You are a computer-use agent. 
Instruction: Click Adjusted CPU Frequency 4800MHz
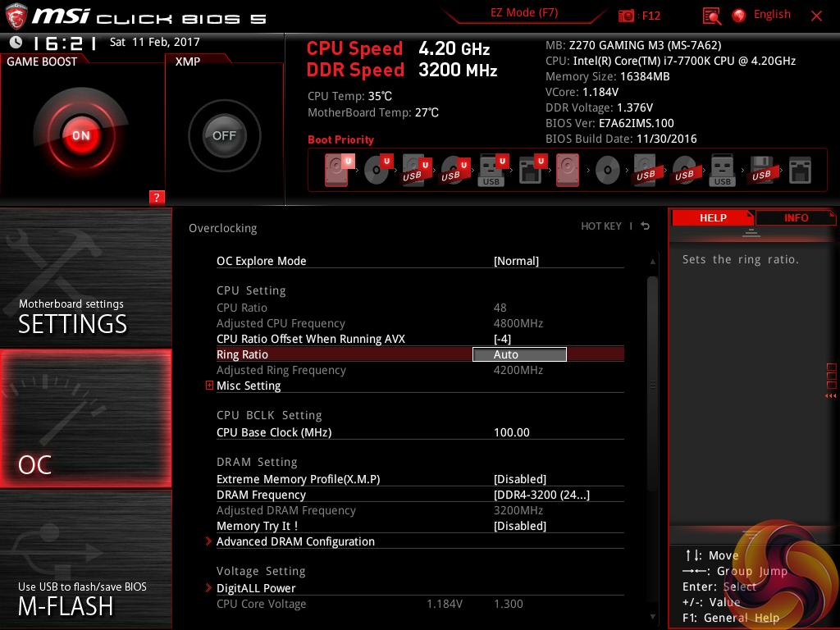tap(518, 323)
